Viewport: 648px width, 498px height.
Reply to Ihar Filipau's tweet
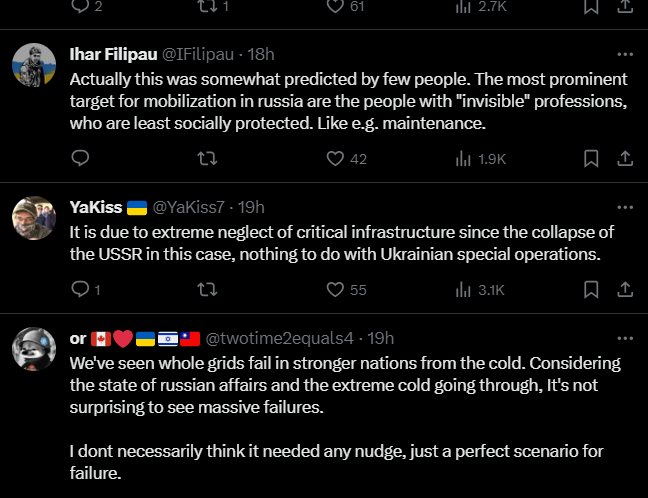[x=82, y=158]
